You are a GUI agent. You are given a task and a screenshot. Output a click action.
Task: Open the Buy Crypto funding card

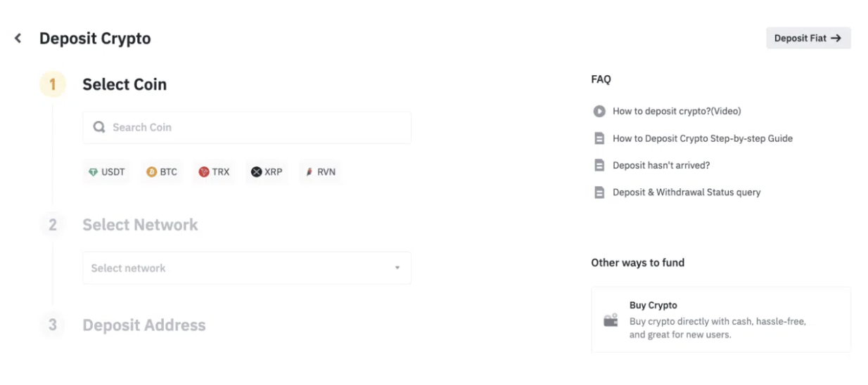[x=720, y=320]
